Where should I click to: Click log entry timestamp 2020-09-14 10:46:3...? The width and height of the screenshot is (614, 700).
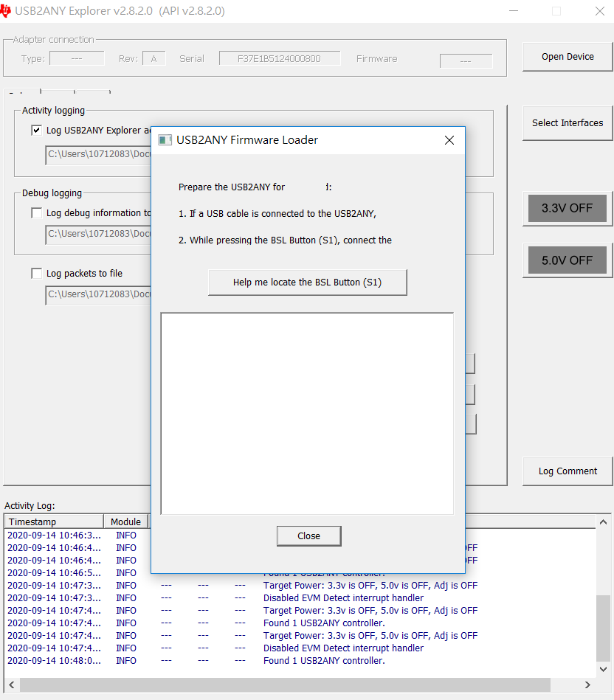[54, 535]
